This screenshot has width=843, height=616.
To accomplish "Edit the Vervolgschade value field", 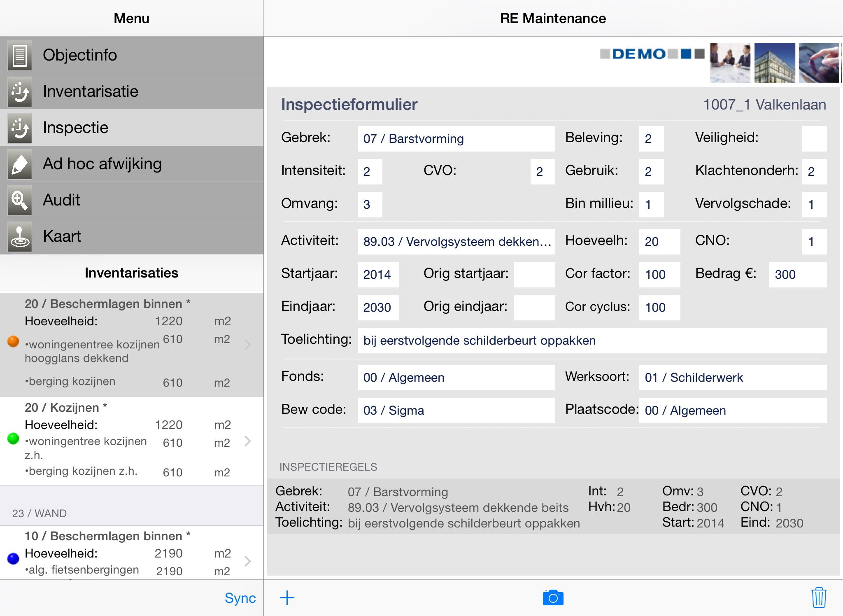I will [814, 205].
